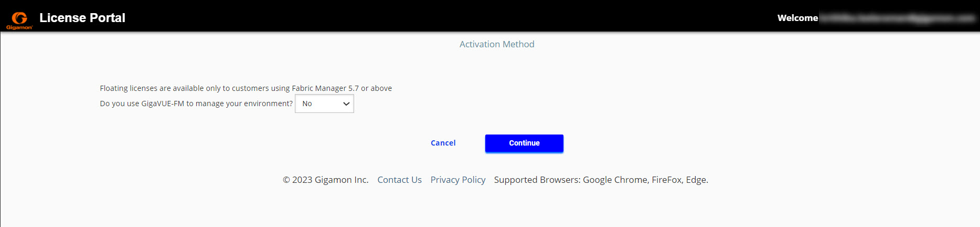
Task: Click the blurred username beside Welcome
Action: [x=897, y=18]
